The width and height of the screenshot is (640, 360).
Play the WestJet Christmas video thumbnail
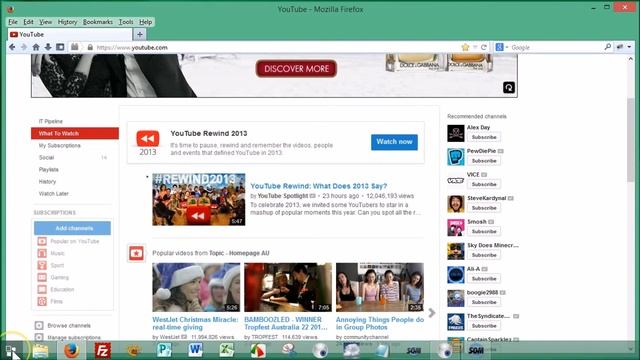pos(196,287)
